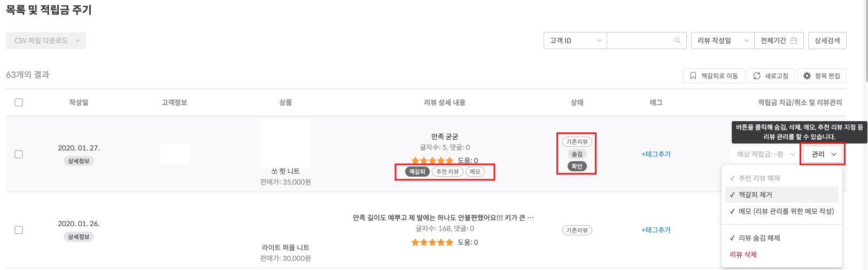Check the 2020. 01. 26. review row

click(19, 230)
